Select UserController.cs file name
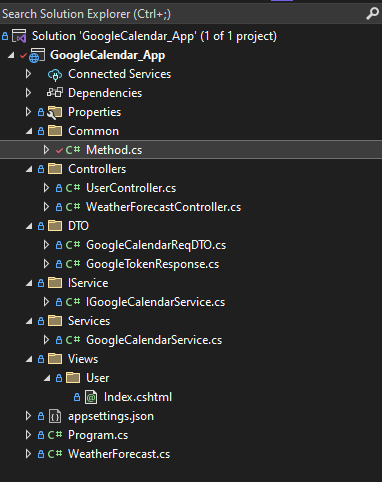This screenshot has width=382, height=482. tap(131, 188)
